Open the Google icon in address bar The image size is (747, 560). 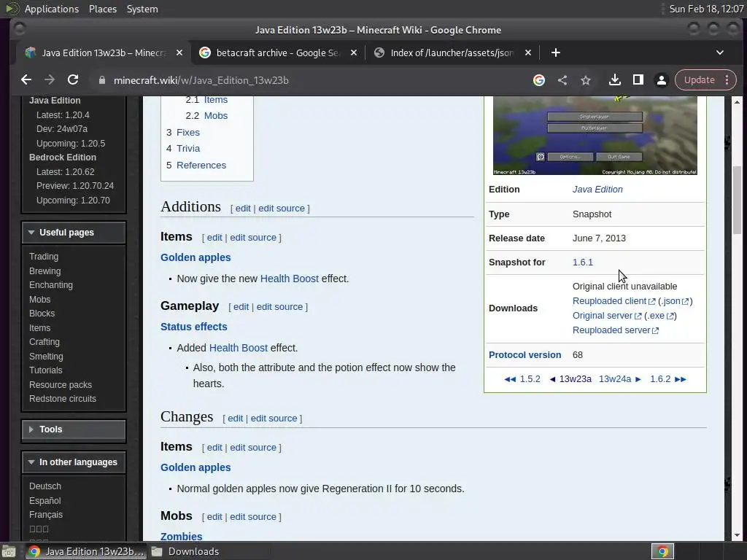pos(539,80)
